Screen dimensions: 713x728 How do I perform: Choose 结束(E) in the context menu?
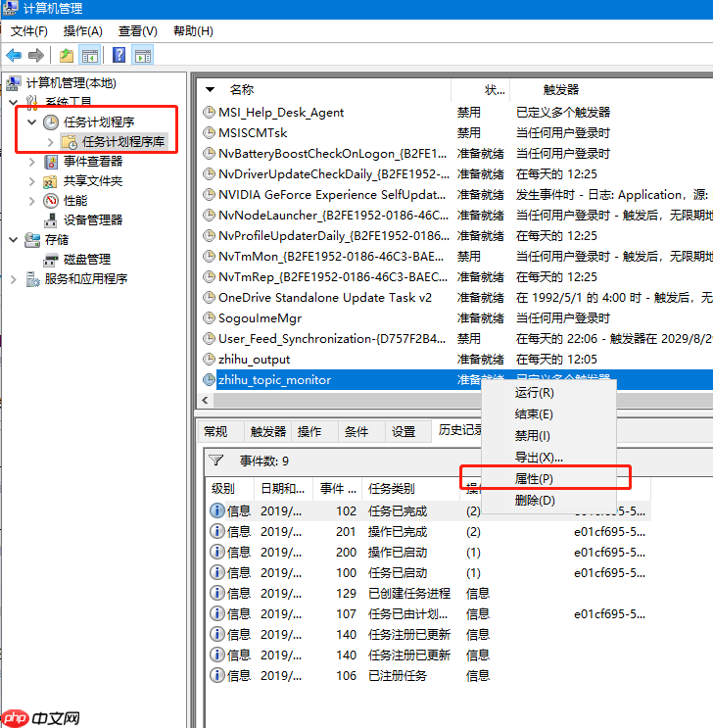pyautogui.click(x=548, y=414)
